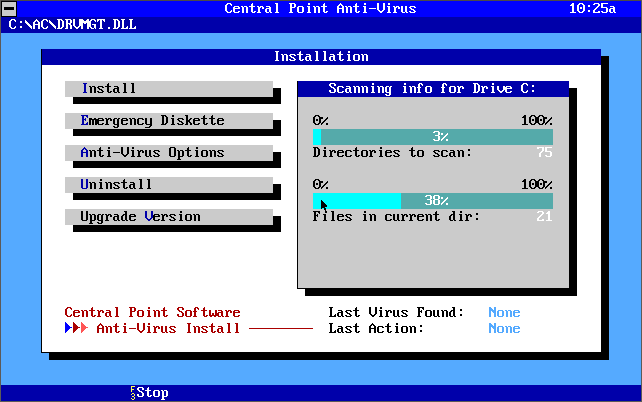The height and width of the screenshot is (402, 642).
Task: Click the files progress bar showing 38%
Action: coord(433,201)
